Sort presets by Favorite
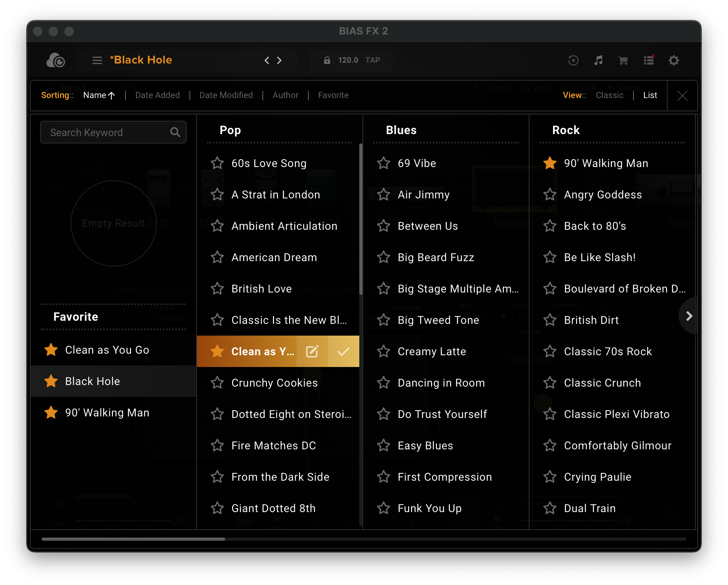Viewport: 728px width, 585px height. point(333,95)
